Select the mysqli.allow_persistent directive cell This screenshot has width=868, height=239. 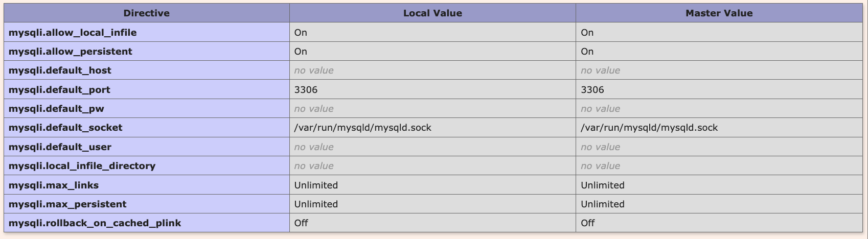(146, 52)
